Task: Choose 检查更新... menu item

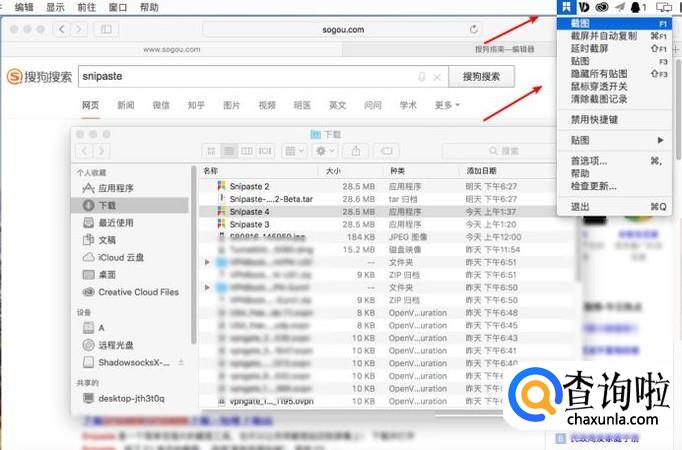Action: click(x=614, y=186)
